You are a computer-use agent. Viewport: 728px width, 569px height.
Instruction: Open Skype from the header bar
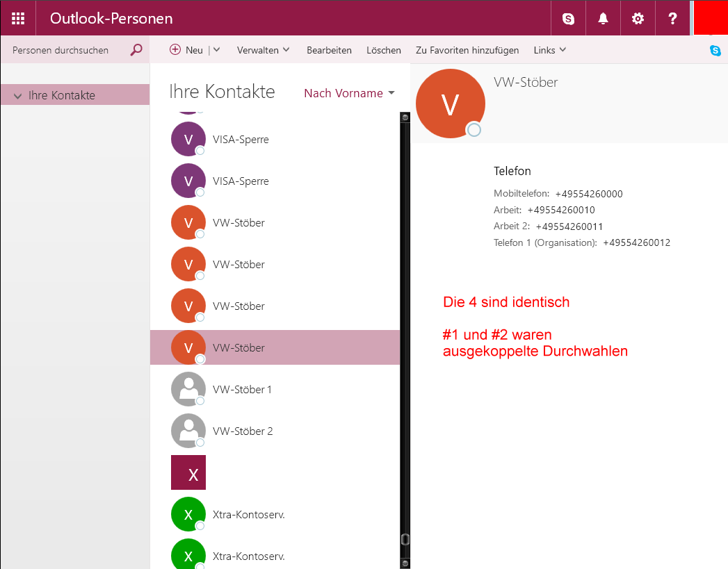pos(568,18)
